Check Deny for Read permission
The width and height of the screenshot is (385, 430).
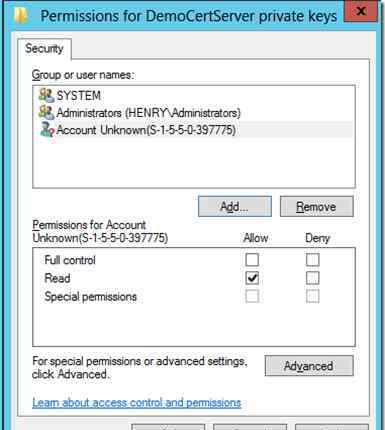point(313,278)
